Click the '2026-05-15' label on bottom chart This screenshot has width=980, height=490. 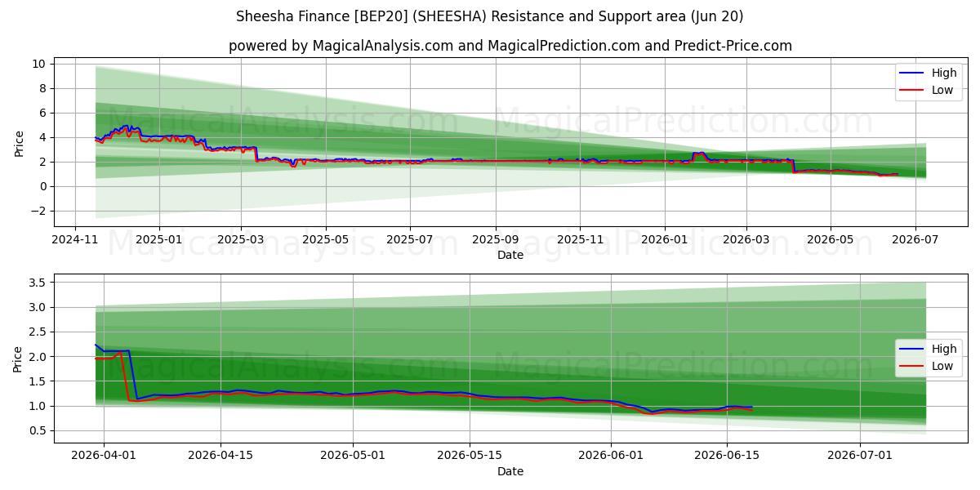click(x=470, y=457)
